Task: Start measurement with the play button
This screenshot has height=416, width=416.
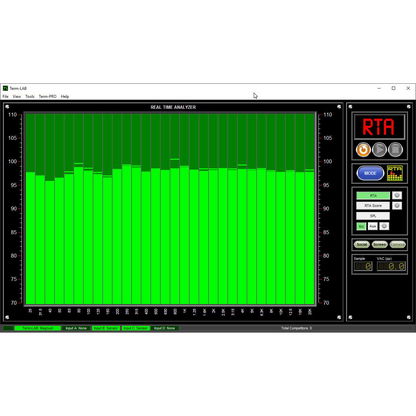Action: pos(379,150)
